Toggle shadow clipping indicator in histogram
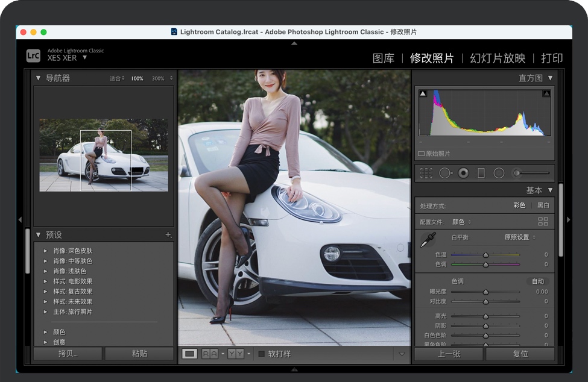Image resolution: width=588 pixels, height=382 pixels. click(x=423, y=93)
